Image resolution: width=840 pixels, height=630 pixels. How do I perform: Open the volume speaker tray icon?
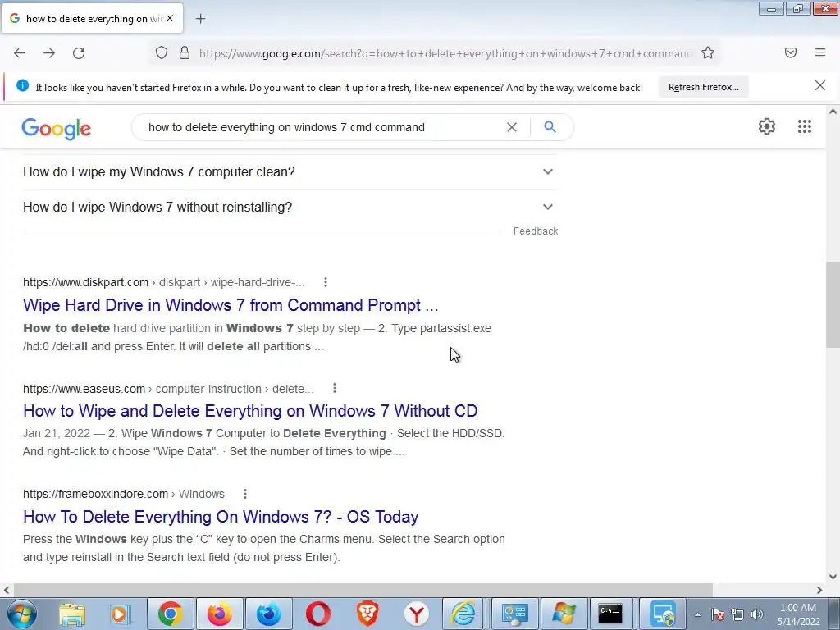click(756, 614)
